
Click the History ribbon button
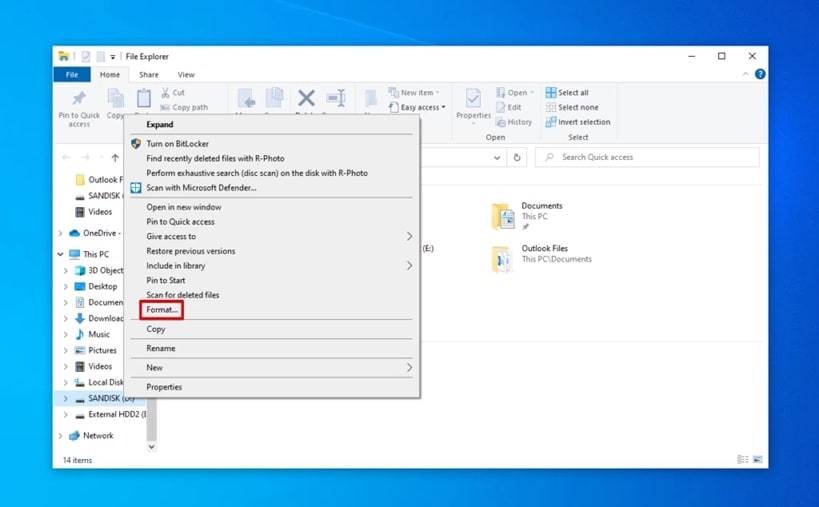pyautogui.click(x=514, y=122)
